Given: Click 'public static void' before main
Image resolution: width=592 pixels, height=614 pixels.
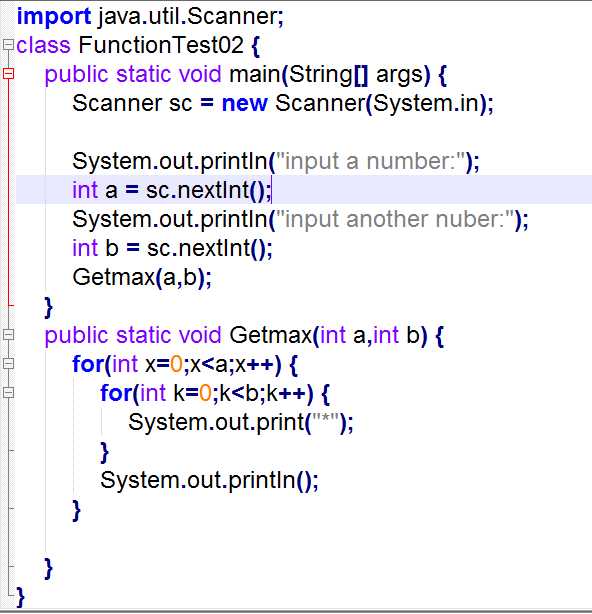Looking at the screenshot, I should pyautogui.click(x=133, y=74).
